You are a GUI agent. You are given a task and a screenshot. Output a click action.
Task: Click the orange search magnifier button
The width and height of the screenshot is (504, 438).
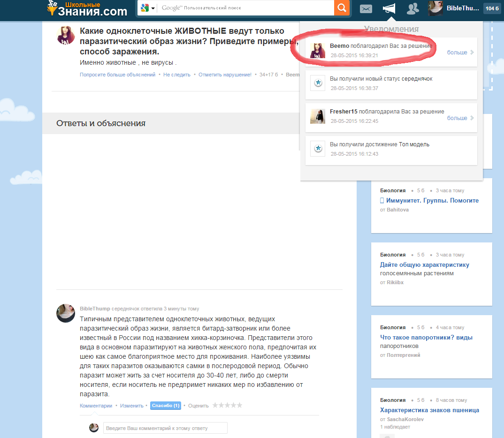(342, 8)
